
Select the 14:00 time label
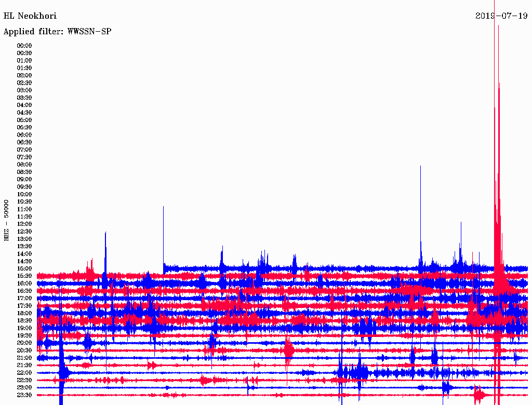24,254
